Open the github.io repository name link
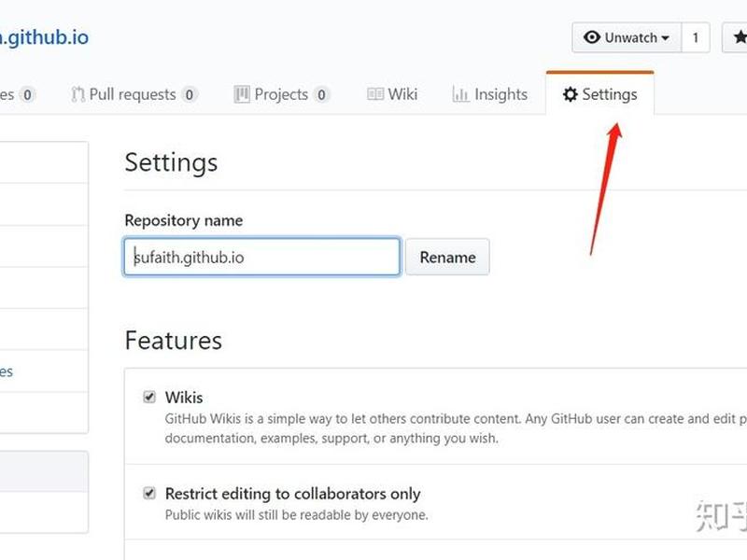This screenshot has width=747, height=560. point(44,37)
